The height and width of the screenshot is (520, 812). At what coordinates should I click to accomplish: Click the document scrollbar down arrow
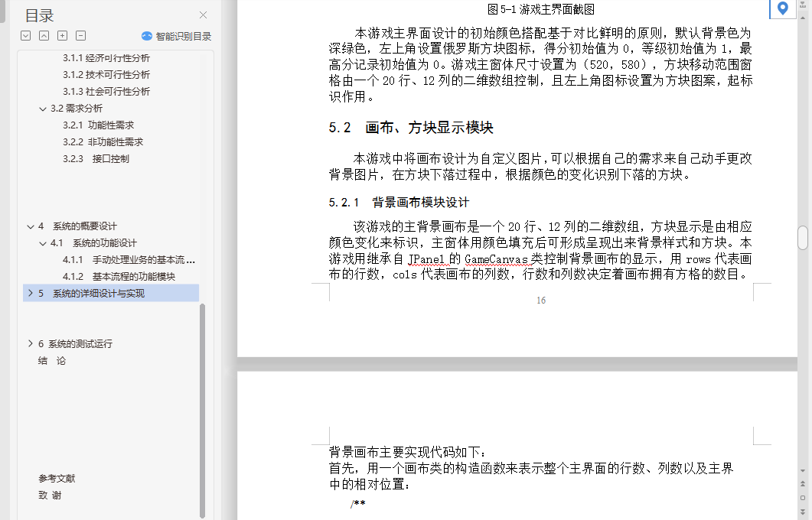[x=803, y=471]
